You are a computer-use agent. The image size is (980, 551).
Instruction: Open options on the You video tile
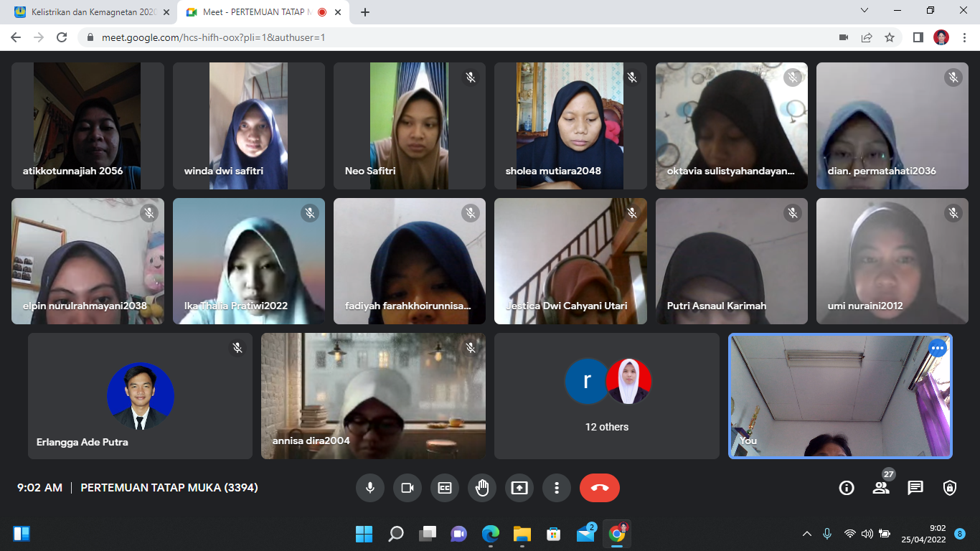click(938, 349)
